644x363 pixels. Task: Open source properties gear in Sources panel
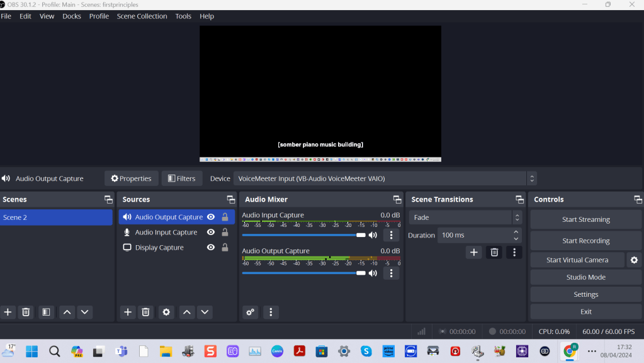(x=166, y=312)
